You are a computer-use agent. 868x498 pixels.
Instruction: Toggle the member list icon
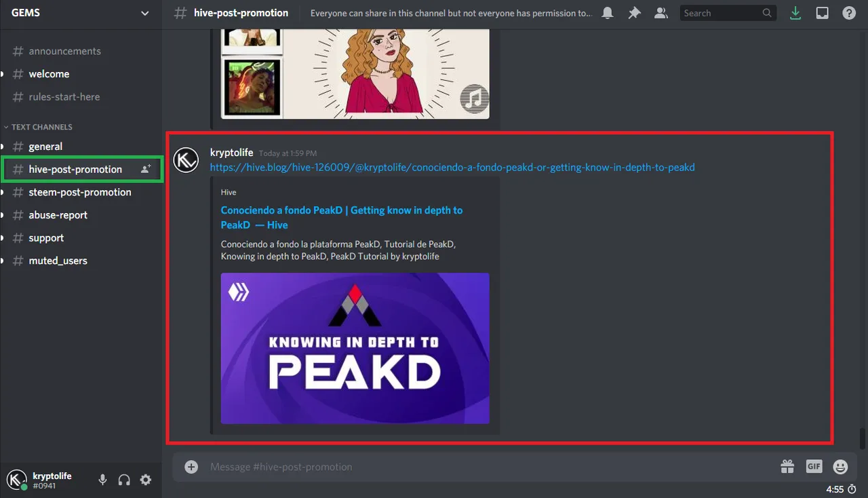pos(660,13)
